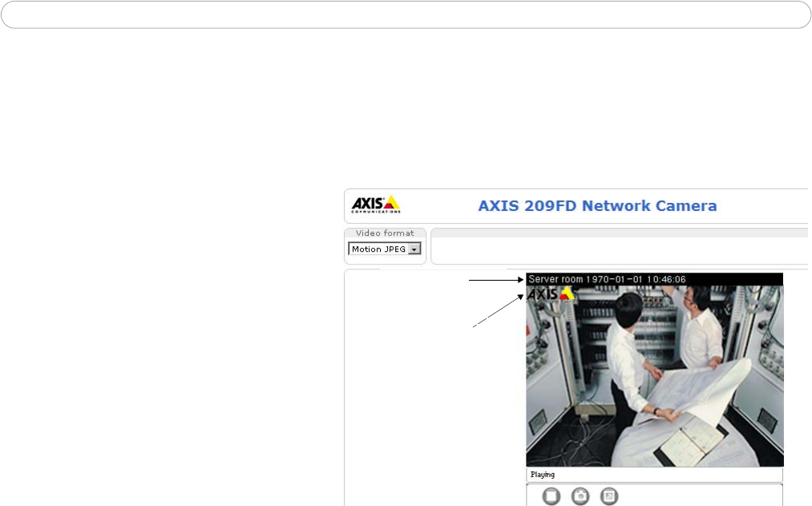Click the empty panel beside Video format
812x506 pixels.
point(619,250)
